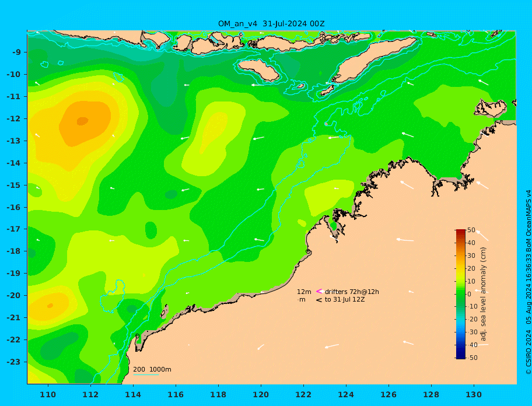The height and width of the screenshot is (406, 532).
Task: Click the color bar tick label -50
Action: coord(471,358)
